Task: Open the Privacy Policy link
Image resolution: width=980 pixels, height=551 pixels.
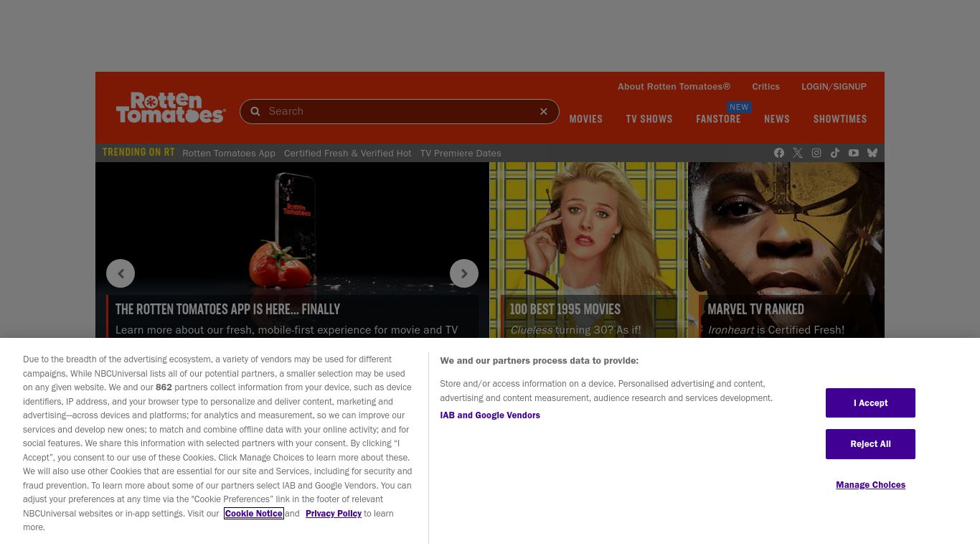Action: point(334,513)
